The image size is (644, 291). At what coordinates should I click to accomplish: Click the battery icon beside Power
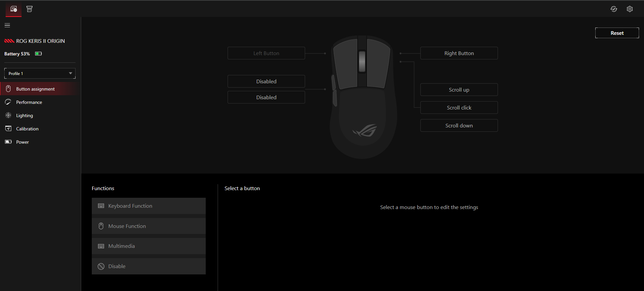[8, 142]
